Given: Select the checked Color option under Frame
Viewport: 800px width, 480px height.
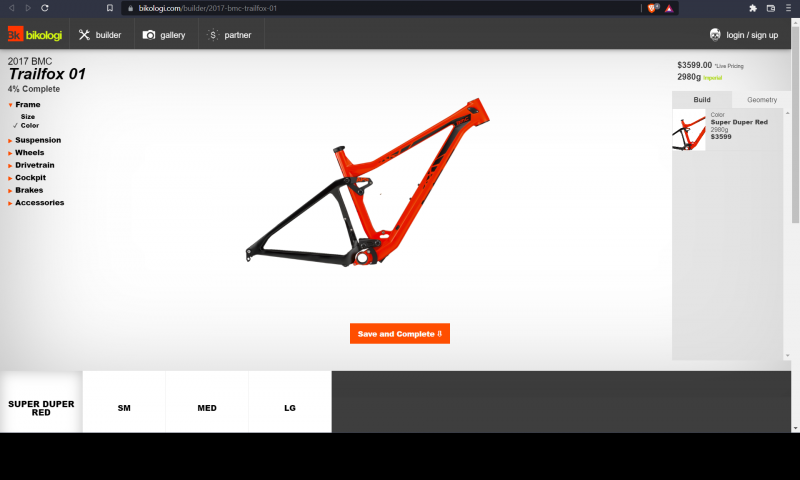Looking at the screenshot, I should (x=30, y=125).
